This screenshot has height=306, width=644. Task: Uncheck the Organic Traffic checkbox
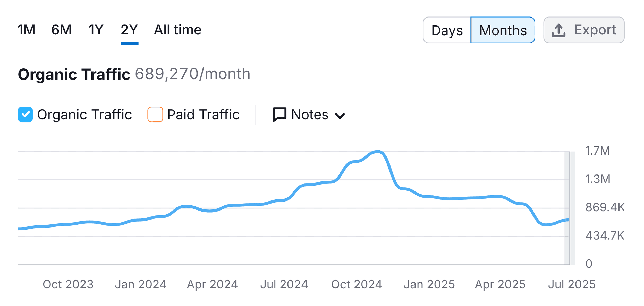(x=25, y=114)
